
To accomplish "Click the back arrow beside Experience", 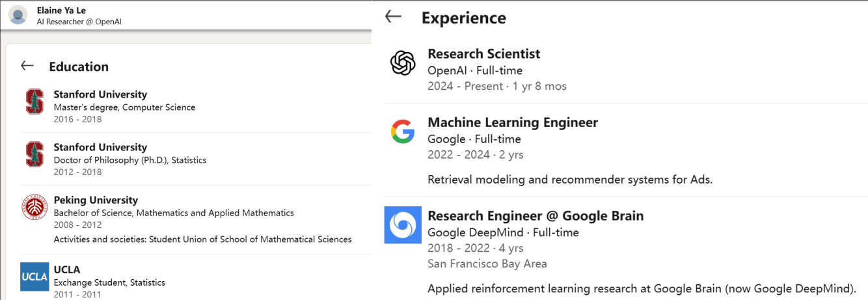I will pyautogui.click(x=394, y=16).
